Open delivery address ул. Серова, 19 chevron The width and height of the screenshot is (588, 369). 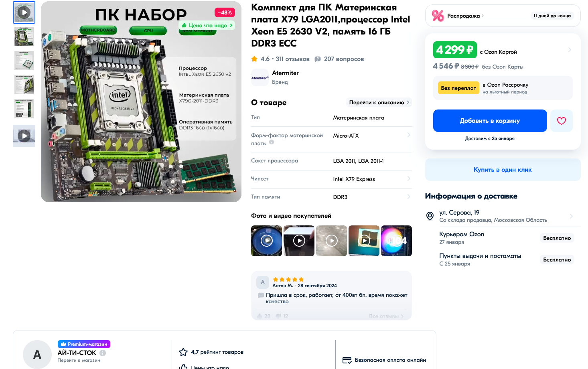tap(571, 216)
